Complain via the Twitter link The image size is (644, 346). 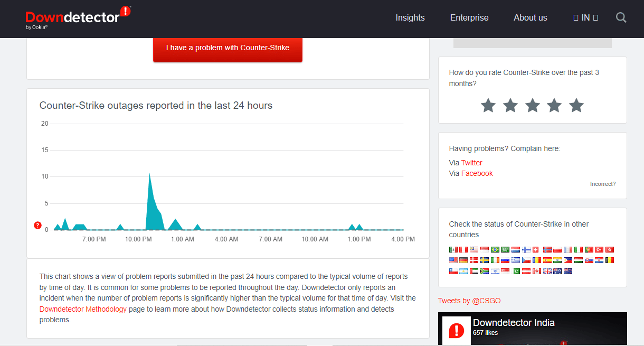click(471, 163)
